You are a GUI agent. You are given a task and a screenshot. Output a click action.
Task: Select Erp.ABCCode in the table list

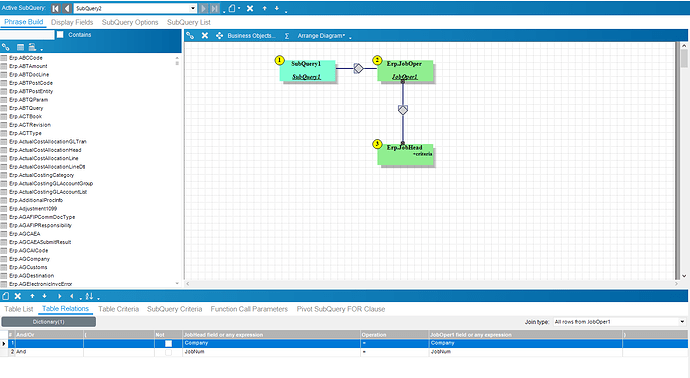click(x=26, y=58)
